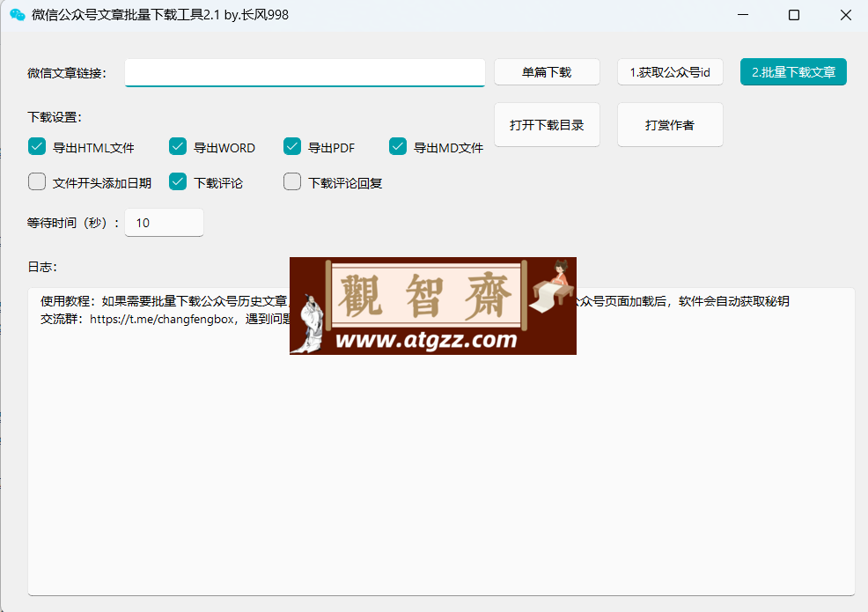
Task: Toggle the 导出WORD checkbox
Action: tap(178, 147)
